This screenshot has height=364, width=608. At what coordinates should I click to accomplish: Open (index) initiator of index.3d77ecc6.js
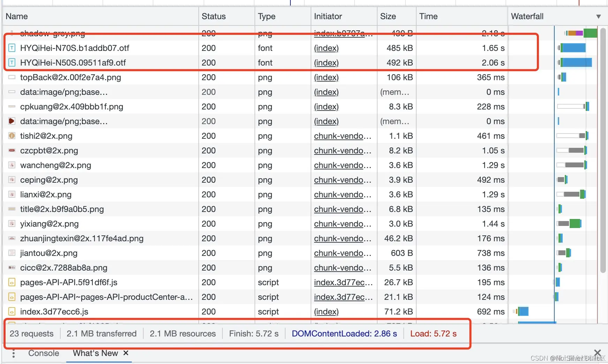click(x=326, y=312)
